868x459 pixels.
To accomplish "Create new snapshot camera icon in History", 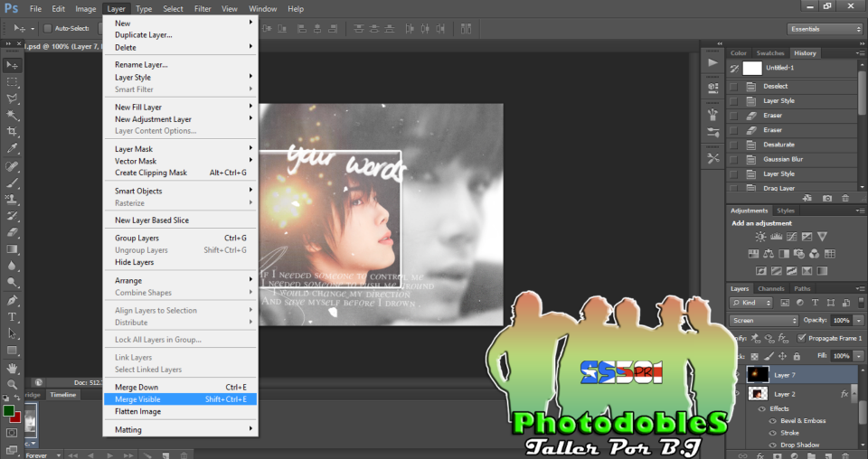I will tap(827, 198).
